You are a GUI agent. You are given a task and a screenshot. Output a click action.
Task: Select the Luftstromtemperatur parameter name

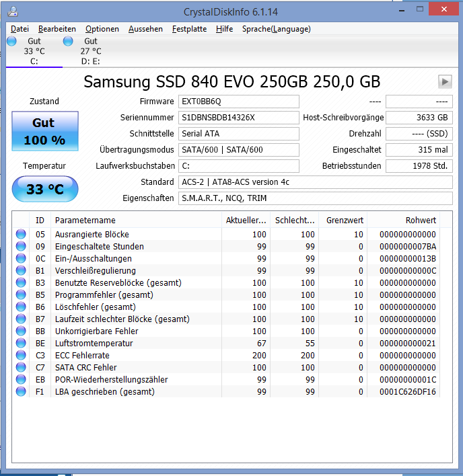coord(94,344)
